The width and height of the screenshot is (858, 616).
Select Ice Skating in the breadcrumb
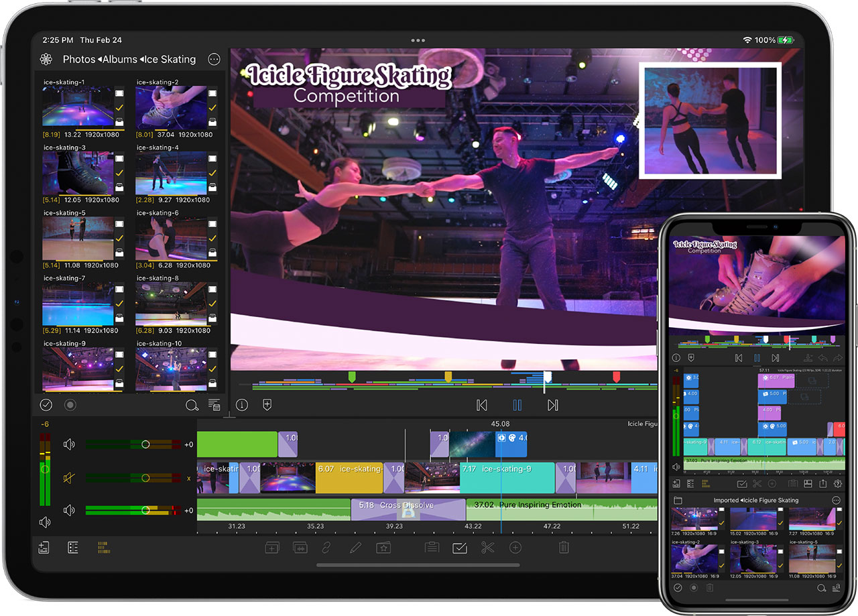(171, 60)
